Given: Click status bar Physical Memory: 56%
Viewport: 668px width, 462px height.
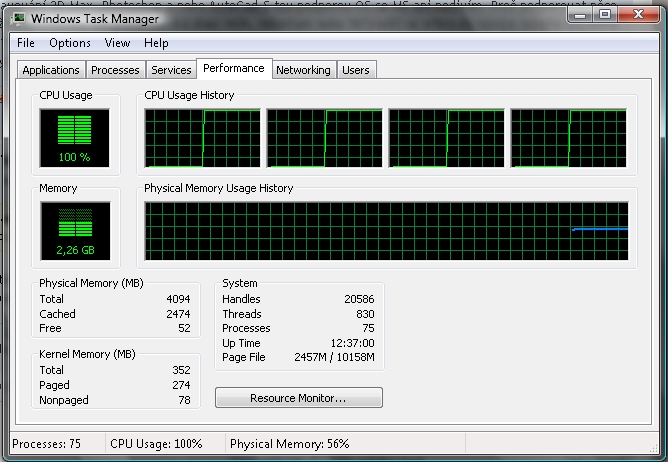Looking at the screenshot, I should click(290, 444).
